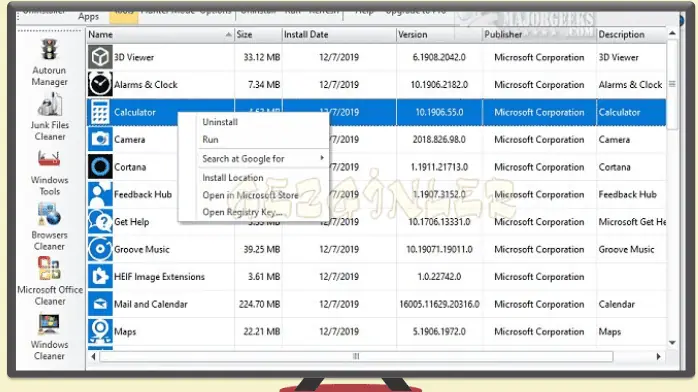Screen dimensions: 698x392
Task: Select the 224.70 MB size cell
Action: click(x=260, y=304)
